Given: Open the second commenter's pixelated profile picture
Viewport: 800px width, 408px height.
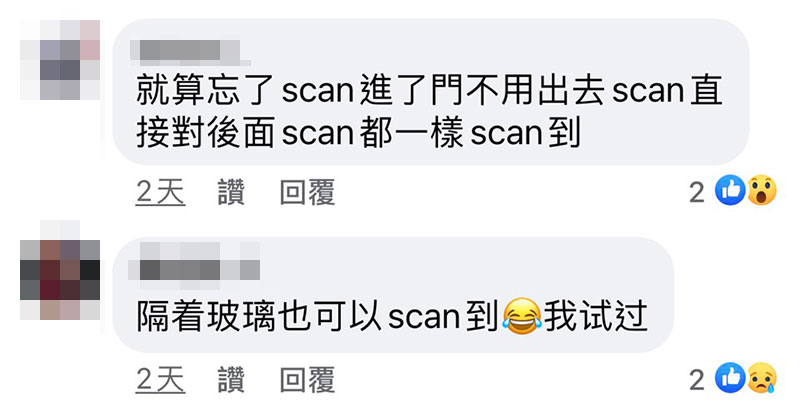Looking at the screenshot, I should point(60,270).
